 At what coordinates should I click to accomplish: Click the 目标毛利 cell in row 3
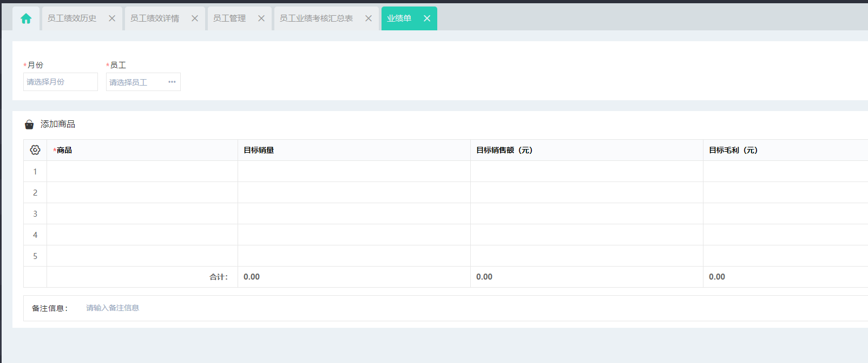point(786,213)
